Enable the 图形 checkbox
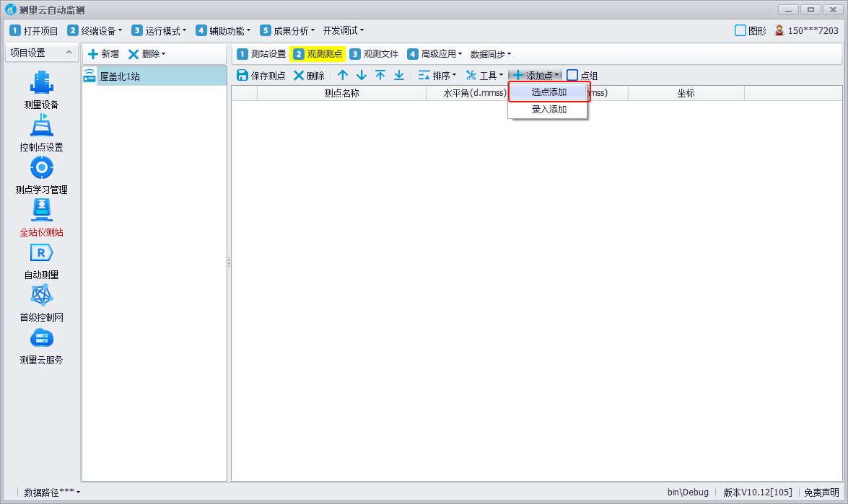 740,30
